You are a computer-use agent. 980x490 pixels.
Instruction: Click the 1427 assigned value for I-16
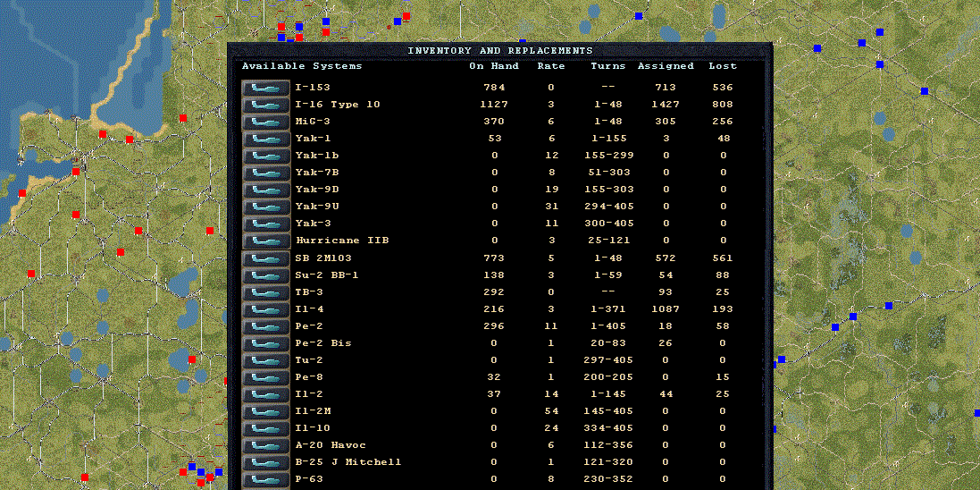coord(666,105)
